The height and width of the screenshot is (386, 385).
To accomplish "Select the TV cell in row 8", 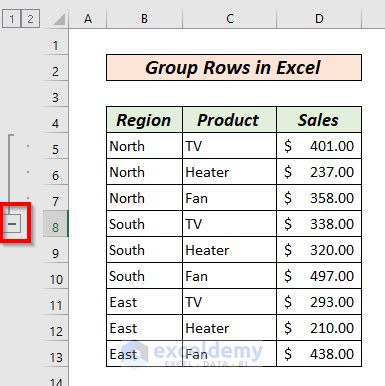I will (229, 224).
